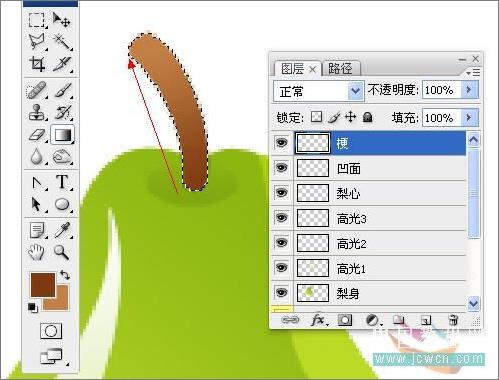
Task: Select the 高光2 layer
Action: 368,243
